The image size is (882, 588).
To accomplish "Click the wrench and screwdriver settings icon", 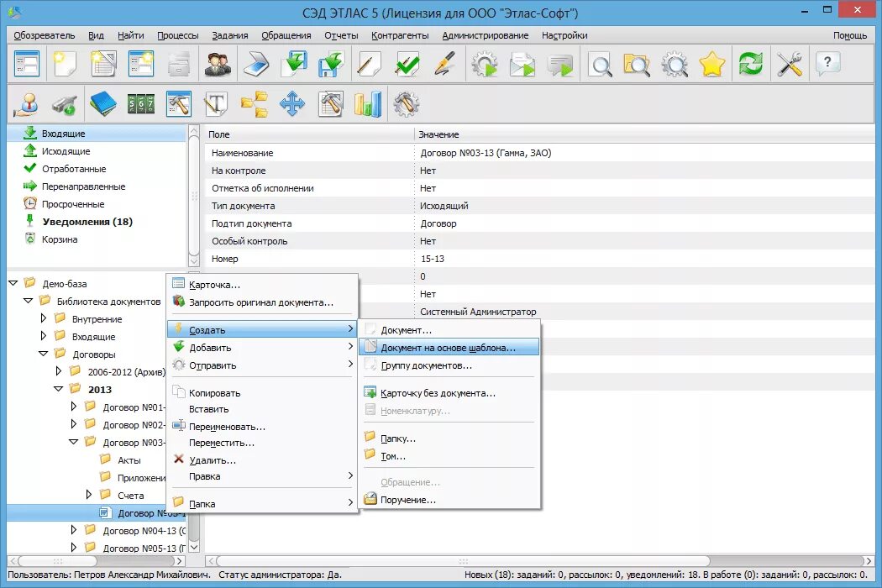I will click(x=790, y=64).
